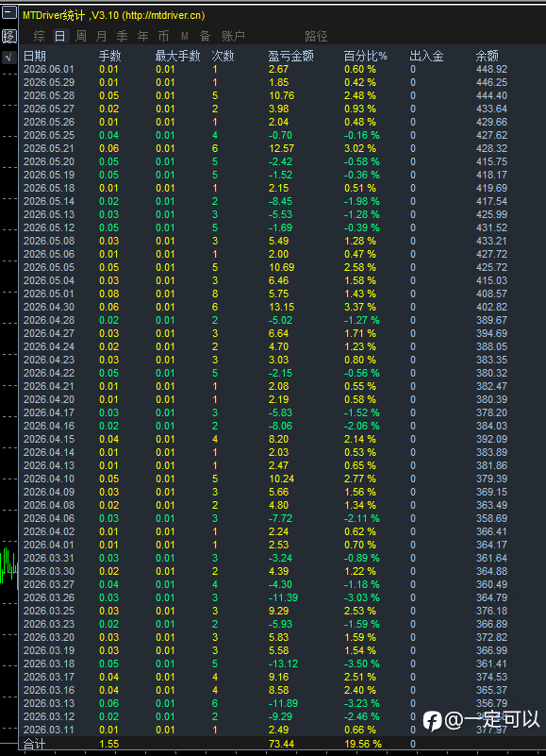The height and width of the screenshot is (756, 546).
Task: Click the 2026.03.17 date cell
Action: pyautogui.click(x=49, y=677)
